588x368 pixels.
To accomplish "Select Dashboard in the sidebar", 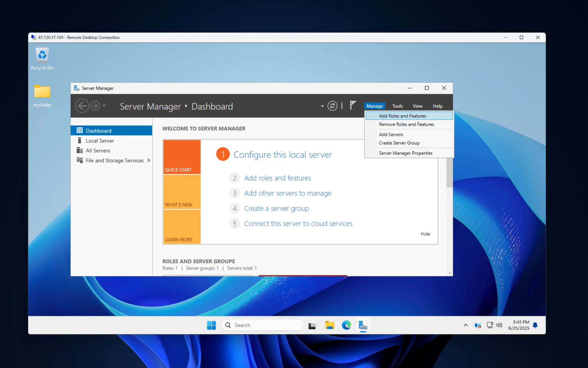I will point(111,131).
